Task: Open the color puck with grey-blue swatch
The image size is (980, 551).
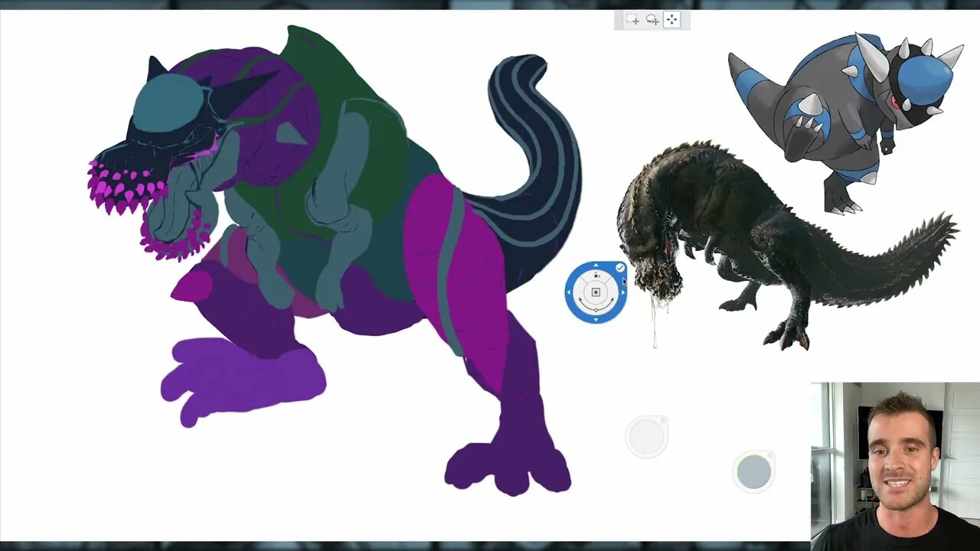Action: tap(753, 471)
